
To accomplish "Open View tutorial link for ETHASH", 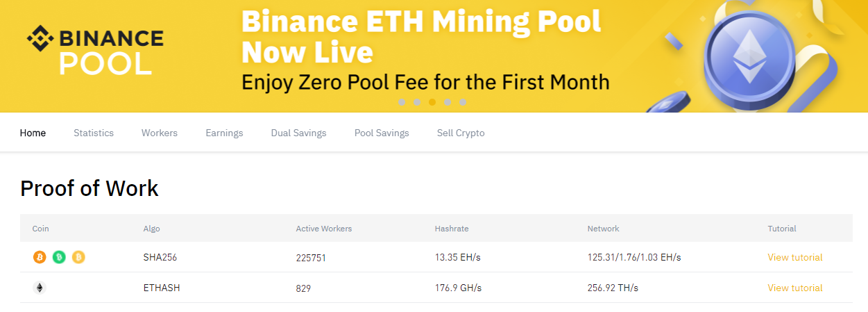I will [795, 288].
